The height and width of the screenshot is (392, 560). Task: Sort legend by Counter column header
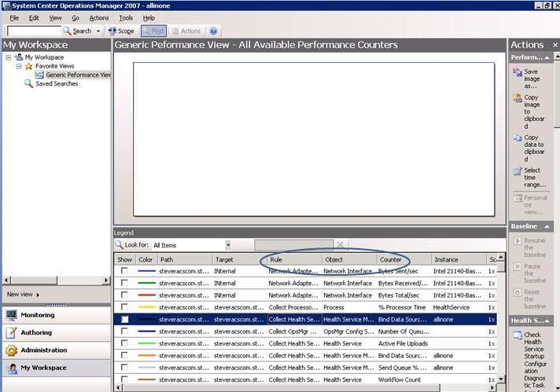(403, 260)
